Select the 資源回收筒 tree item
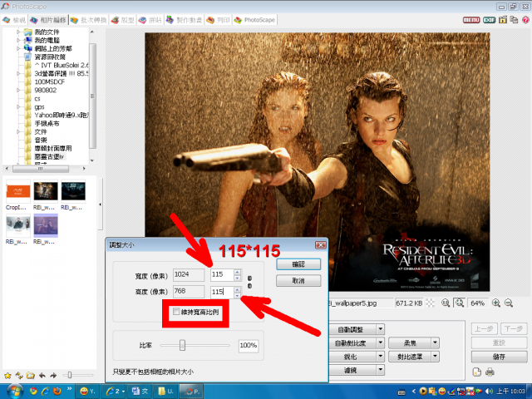The width and height of the screenshot is (532, 399). [x=50, y=57]
